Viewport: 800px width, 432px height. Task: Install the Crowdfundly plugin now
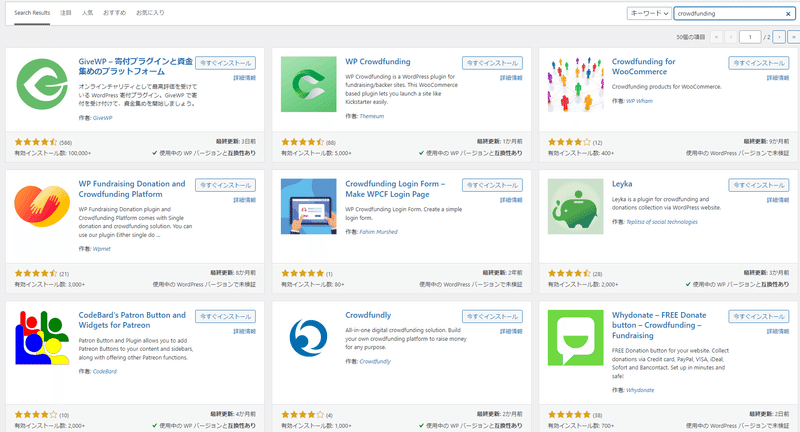click(x=492, y=316)
